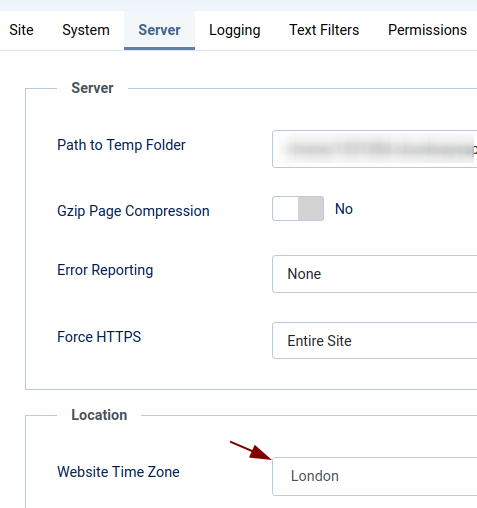Open the Permissions tab
Screen dimensions: 477x508
point(427,30)
